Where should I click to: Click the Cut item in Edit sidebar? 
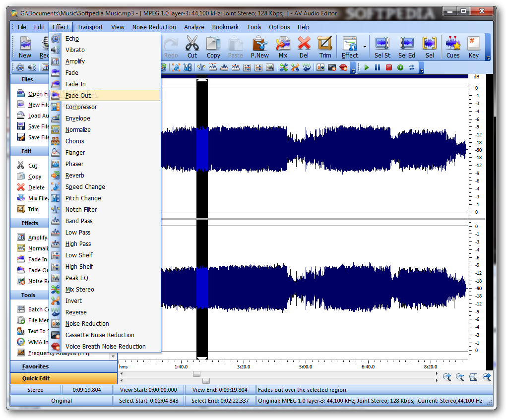[x=27, y=166]
